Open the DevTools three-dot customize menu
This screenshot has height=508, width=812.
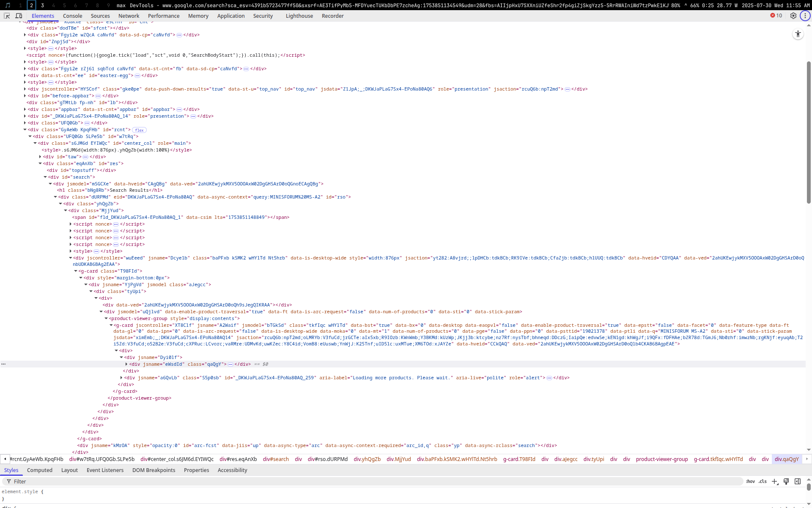805,16
